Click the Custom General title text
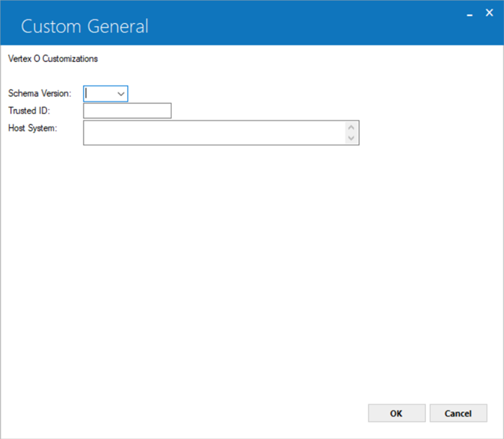Image resolution: width=504 pixels, height=439 pixels. tap(85, 26)
